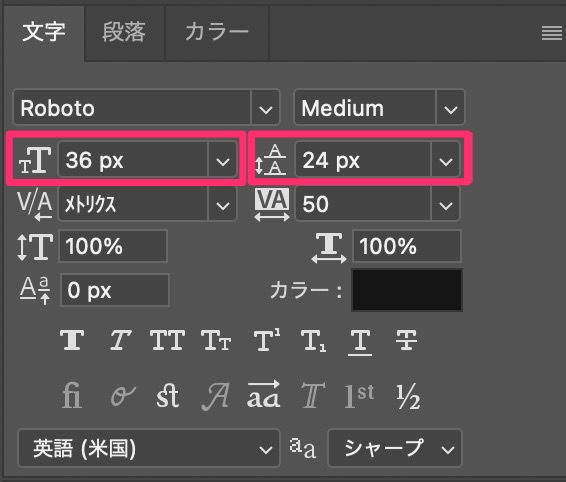The image size is (566, 482).
Task: Click the black text color swatch
Action: 407,290
